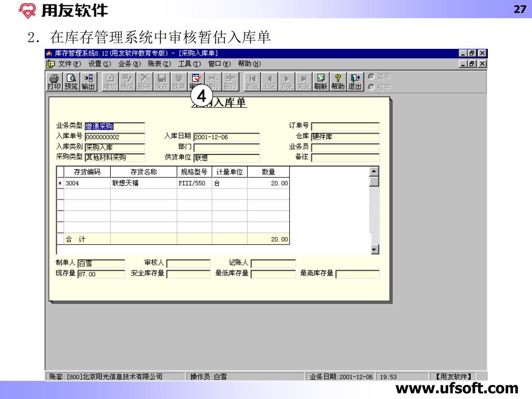Open the 文件(F) menu

(x=70, y=64)
